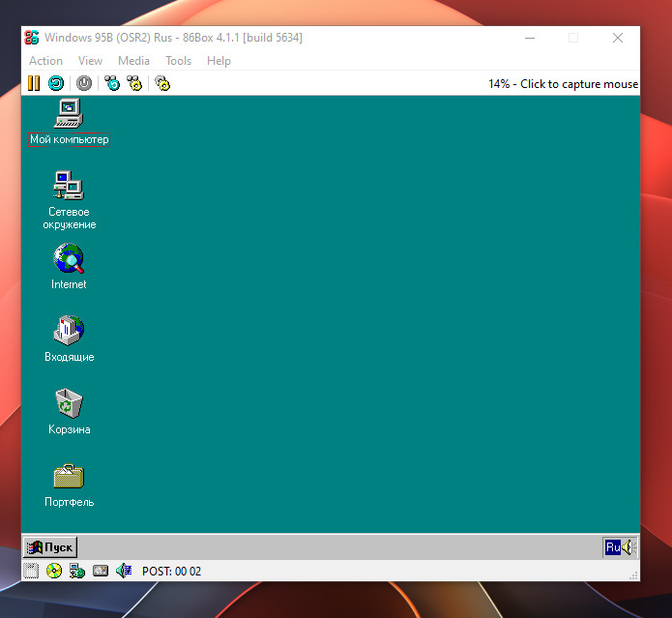
Task: Open the View menu
Action: (90, 61)
